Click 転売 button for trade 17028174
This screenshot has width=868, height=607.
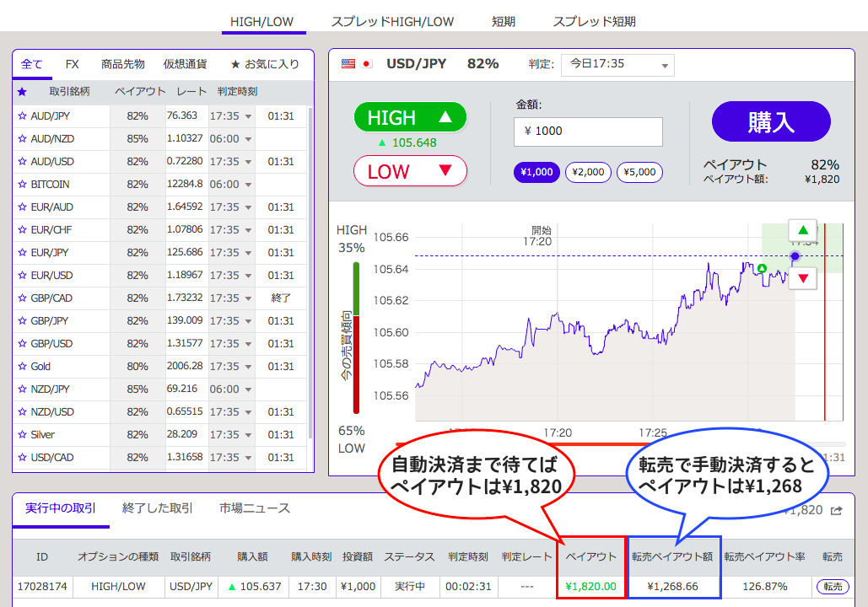coord(832,586)
